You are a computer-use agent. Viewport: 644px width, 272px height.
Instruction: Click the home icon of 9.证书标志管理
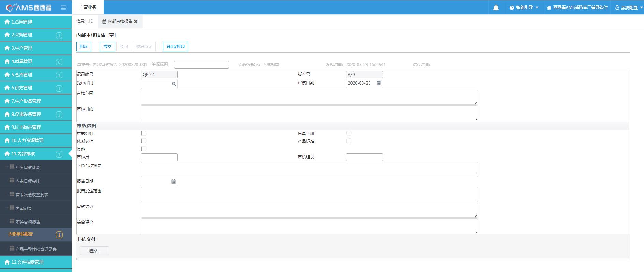(7, 127)
